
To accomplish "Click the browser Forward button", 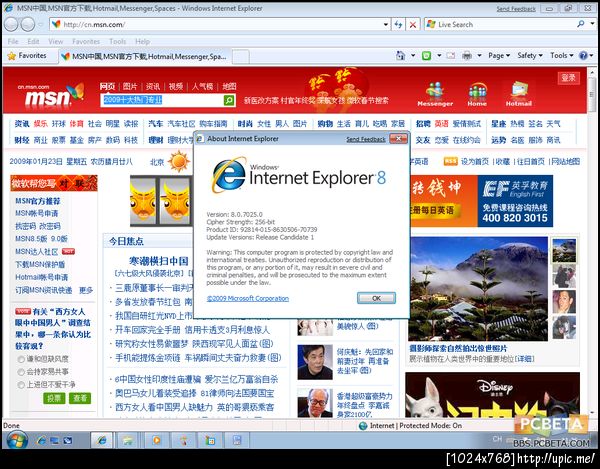I will 28,24.
